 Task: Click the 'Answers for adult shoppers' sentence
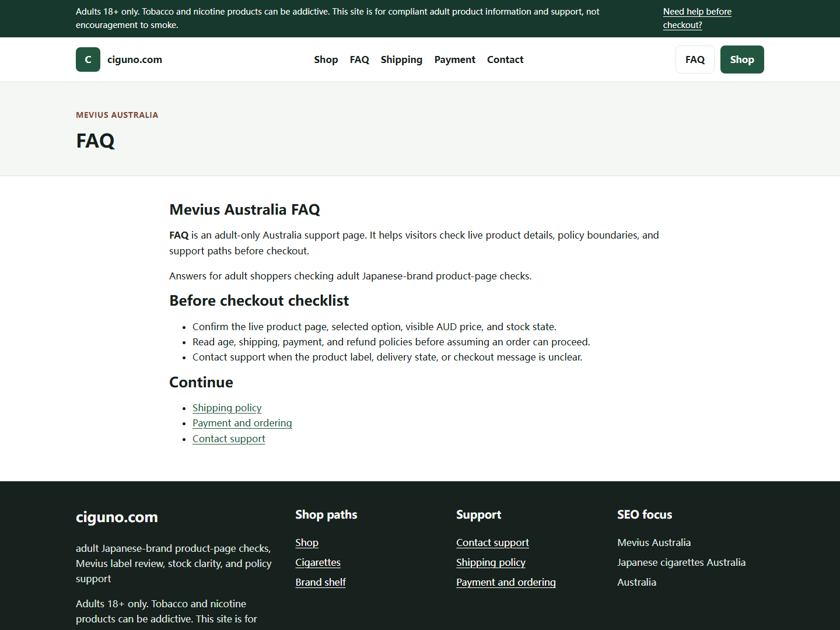(x=350, y=276)
